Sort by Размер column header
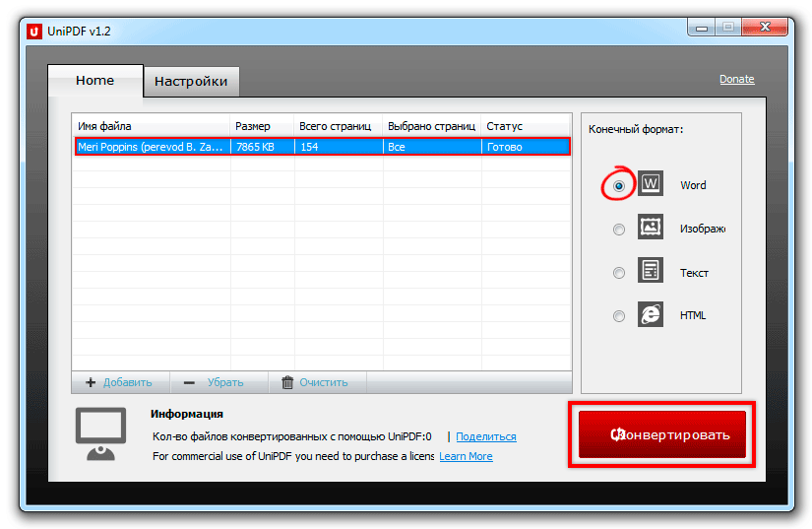 [x=262, y=126]
